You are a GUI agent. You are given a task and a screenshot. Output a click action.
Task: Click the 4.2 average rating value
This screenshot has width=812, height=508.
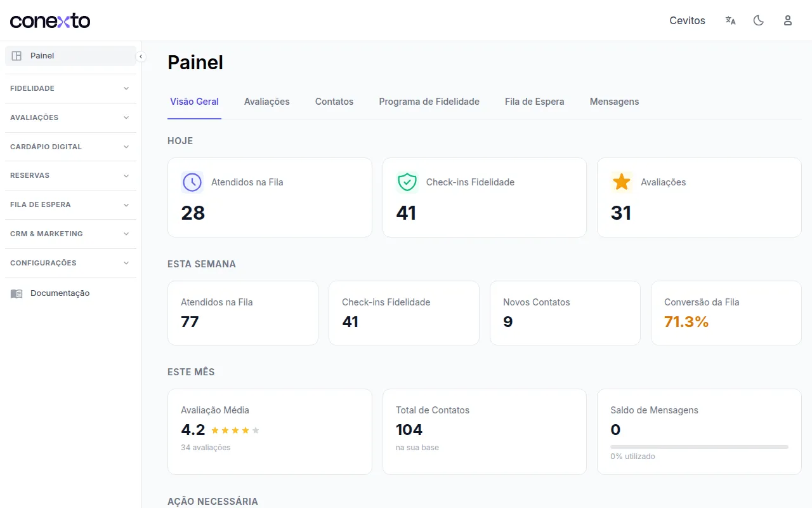tap(193, 430)
